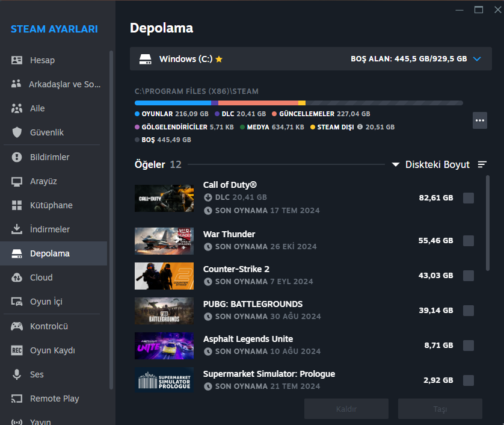Click the Counter-Strike 2 thumbnail
The width and height of the screenshot is (504, 425).
(x=164, y=276)
